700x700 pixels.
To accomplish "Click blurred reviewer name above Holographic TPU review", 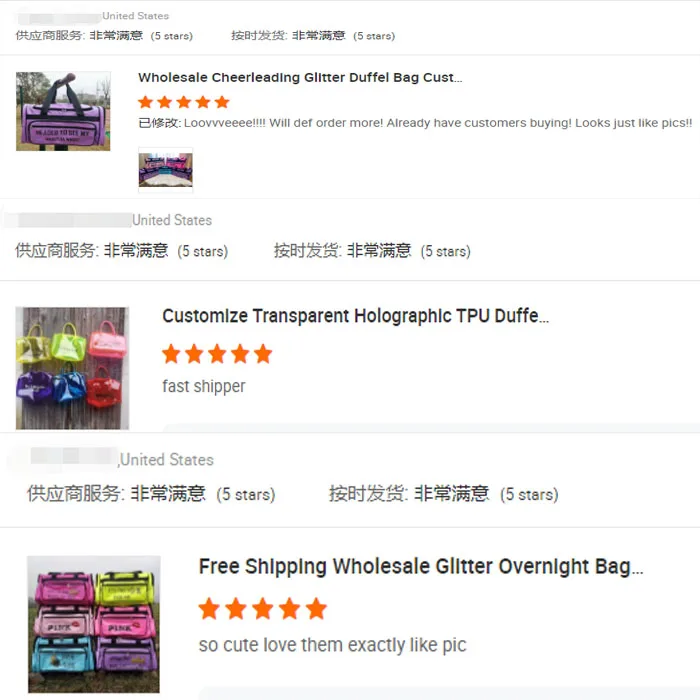I will [68, 220].
